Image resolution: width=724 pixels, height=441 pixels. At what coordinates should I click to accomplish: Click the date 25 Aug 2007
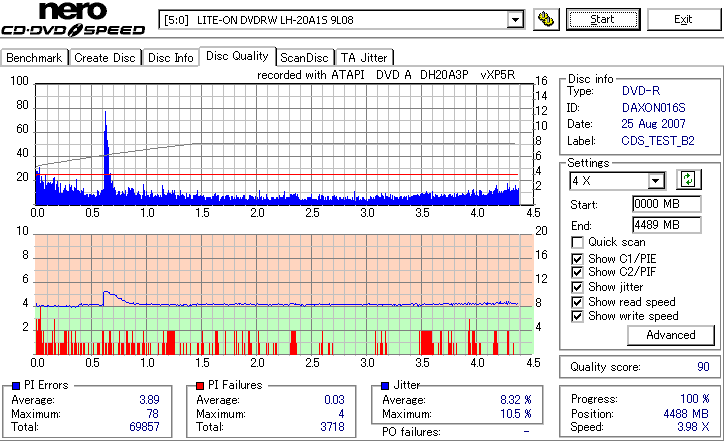point(653,124)
